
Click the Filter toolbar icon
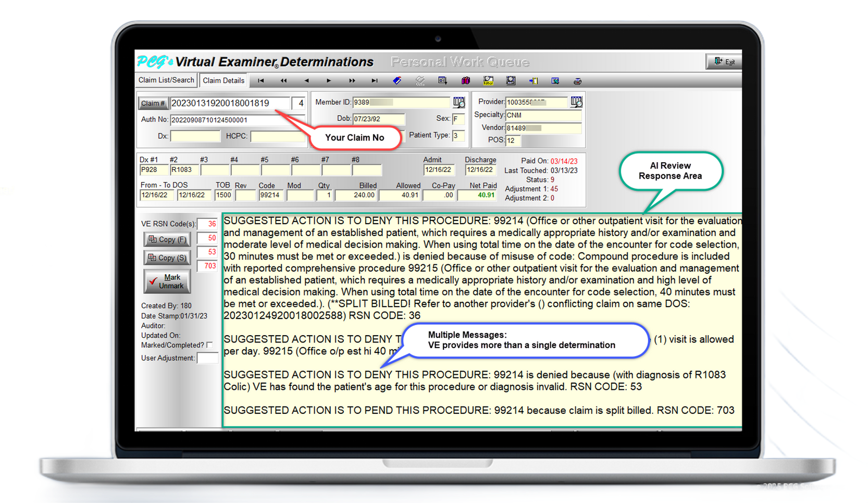pos(488,80)
